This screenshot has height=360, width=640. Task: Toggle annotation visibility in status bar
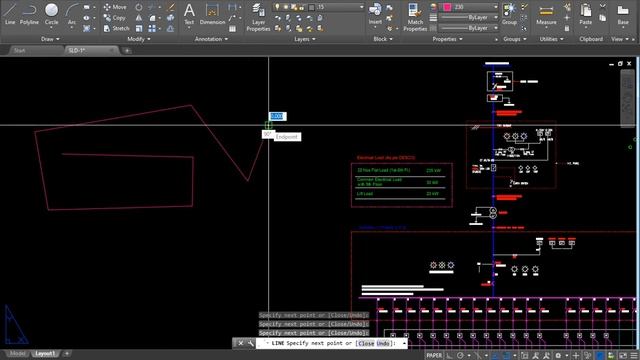[536, 356]
